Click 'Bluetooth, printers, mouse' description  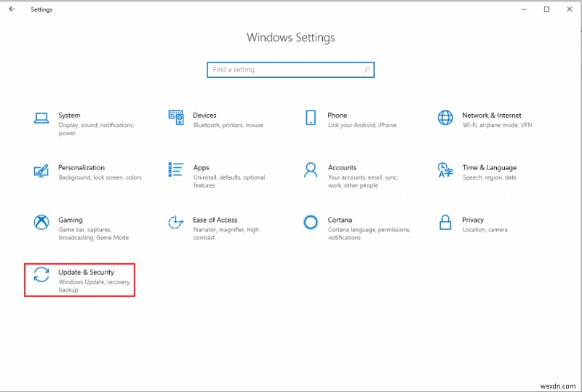[228, 126]
